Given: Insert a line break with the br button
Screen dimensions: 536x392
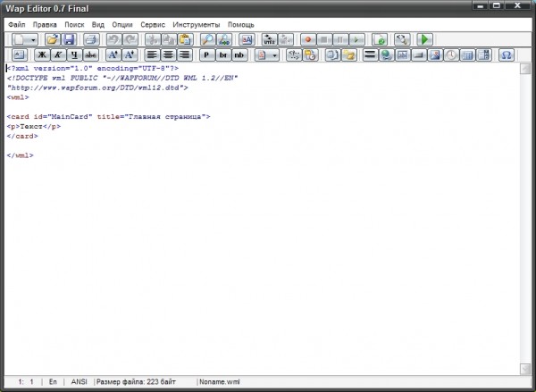Looking at the screenshot, I should [223, 55].
